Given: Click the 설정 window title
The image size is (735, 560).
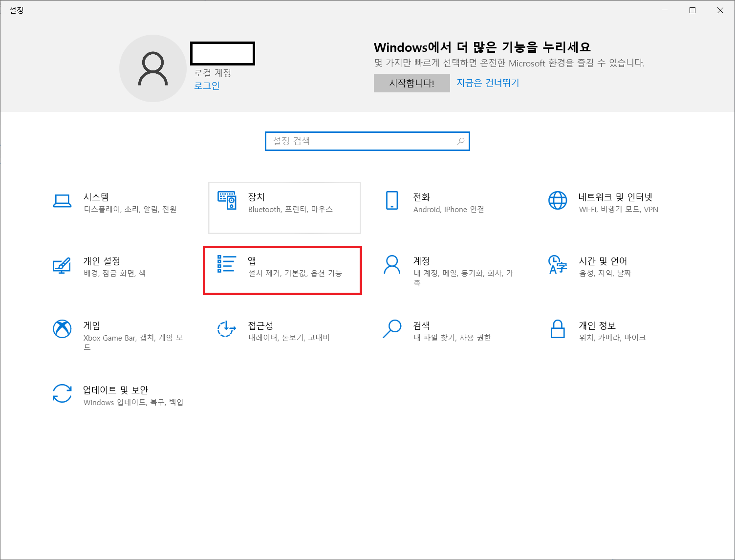Looking at the screenshot, I should (17, 10).
